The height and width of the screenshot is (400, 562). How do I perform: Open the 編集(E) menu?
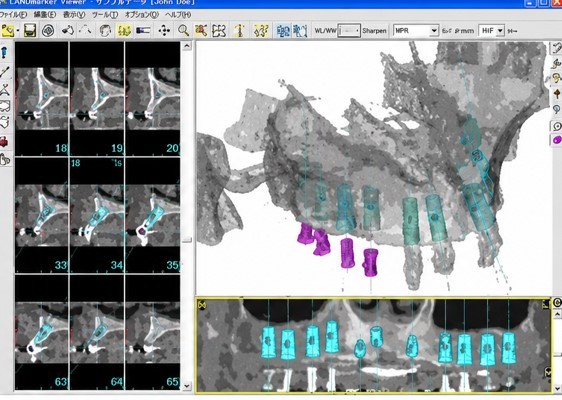pyautogui.click(x=45, y=15)
